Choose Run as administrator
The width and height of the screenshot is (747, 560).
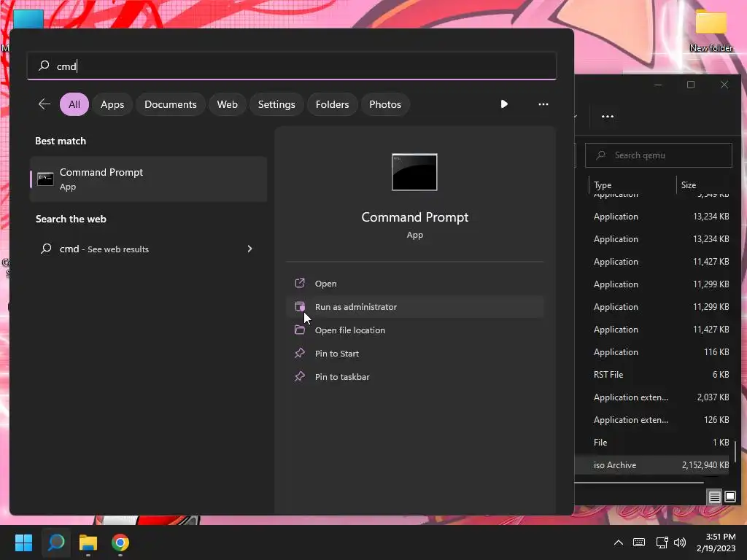[415, 307]
